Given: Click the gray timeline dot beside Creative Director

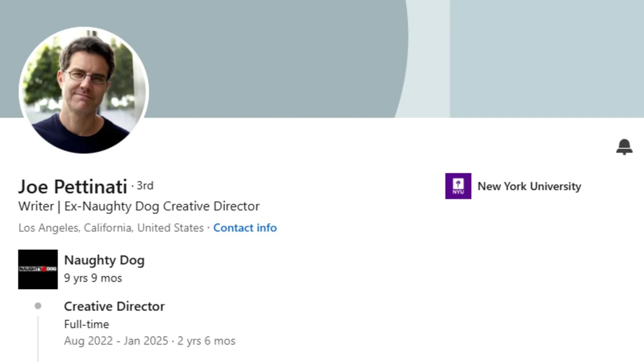Looking at the screenshot, I should coord(38,306).
